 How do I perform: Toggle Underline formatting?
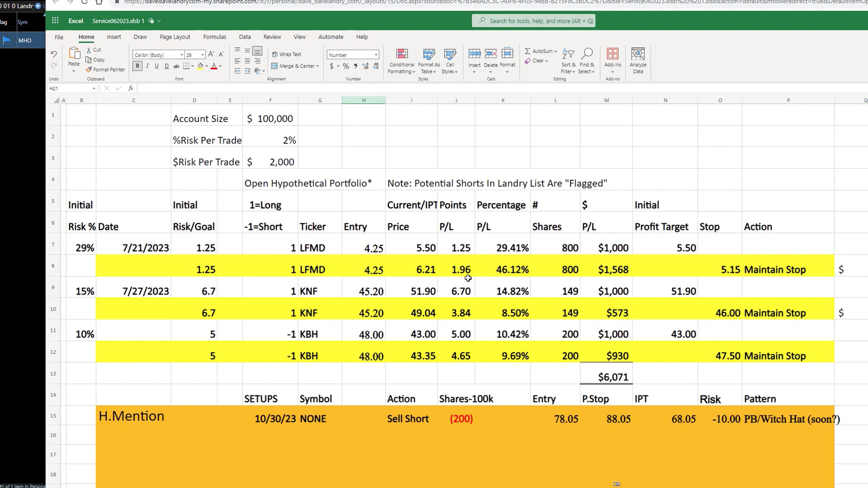pos(157,66)
